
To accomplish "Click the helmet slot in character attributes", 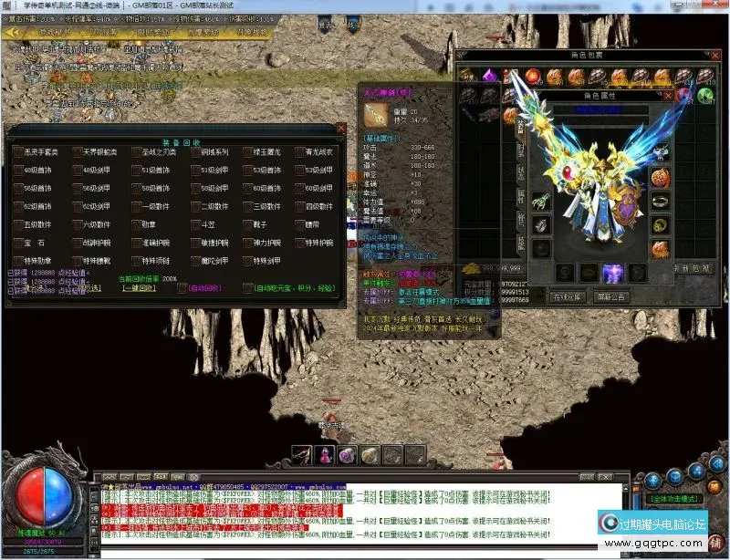I will click(661, 152).
